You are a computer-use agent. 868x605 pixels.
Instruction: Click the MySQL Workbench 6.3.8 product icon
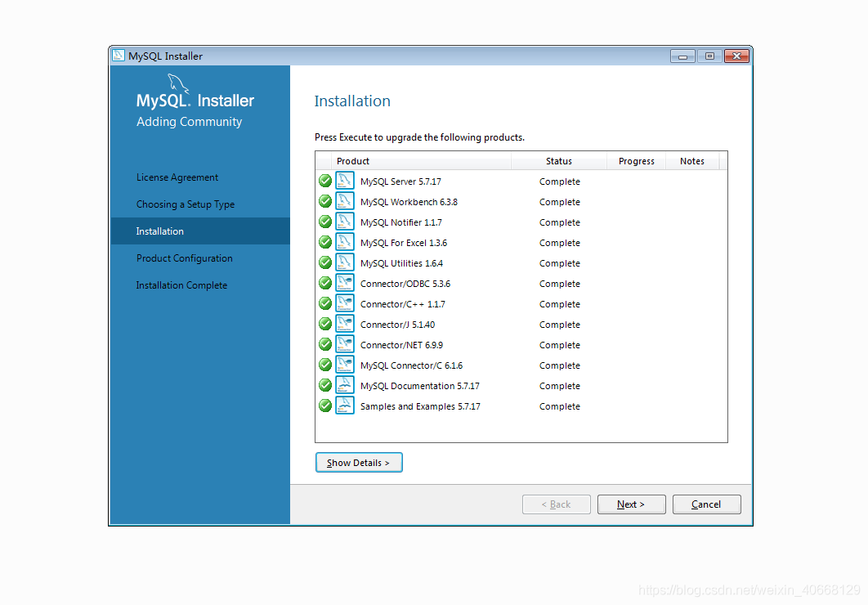click(x=344, y=201)
